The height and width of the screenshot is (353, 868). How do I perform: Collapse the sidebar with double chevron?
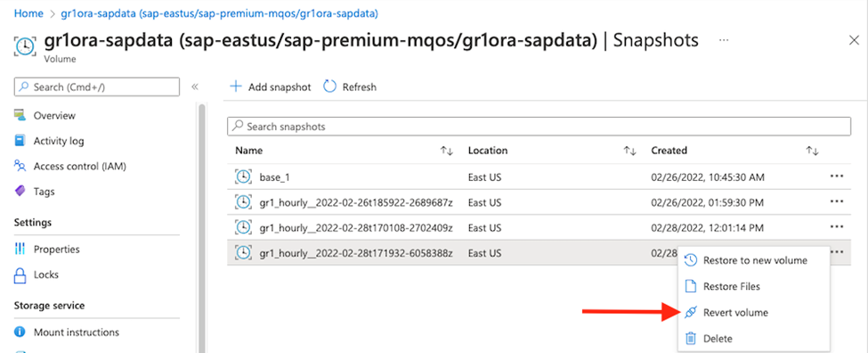pos(194,86)
